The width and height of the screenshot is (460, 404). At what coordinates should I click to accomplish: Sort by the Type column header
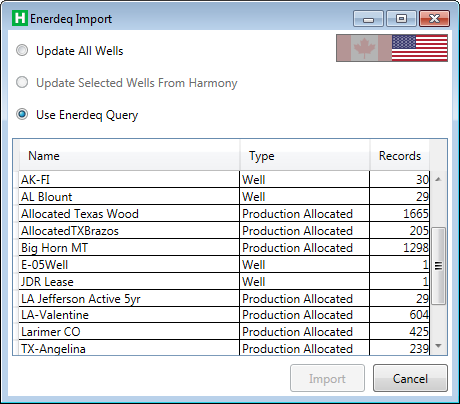pyautogui.click(x=305, y=155)
